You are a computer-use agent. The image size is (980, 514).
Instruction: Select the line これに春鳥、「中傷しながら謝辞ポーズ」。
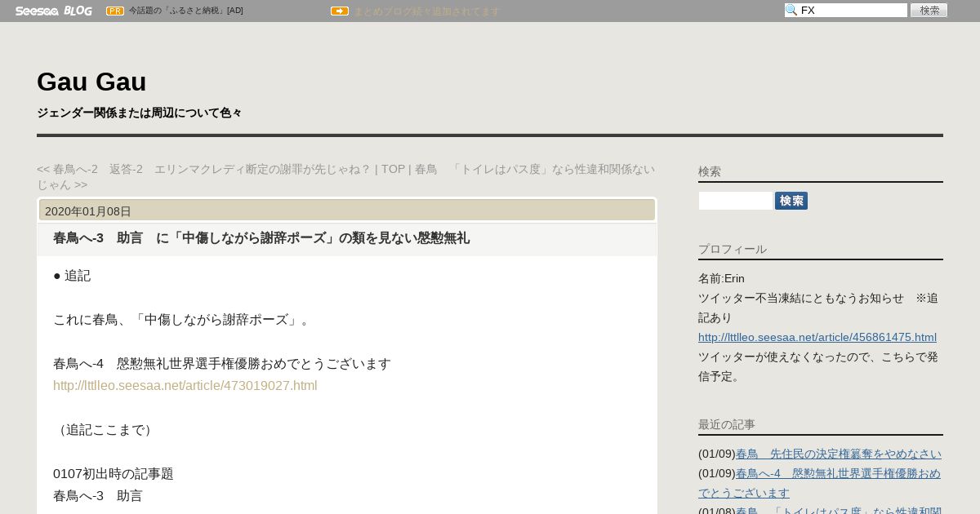184,319
